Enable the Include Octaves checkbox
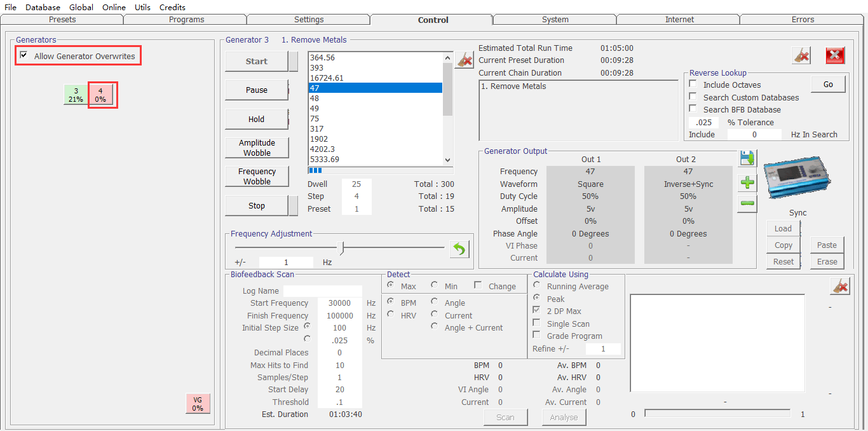868x431 pixels. [x=693, y=85]
